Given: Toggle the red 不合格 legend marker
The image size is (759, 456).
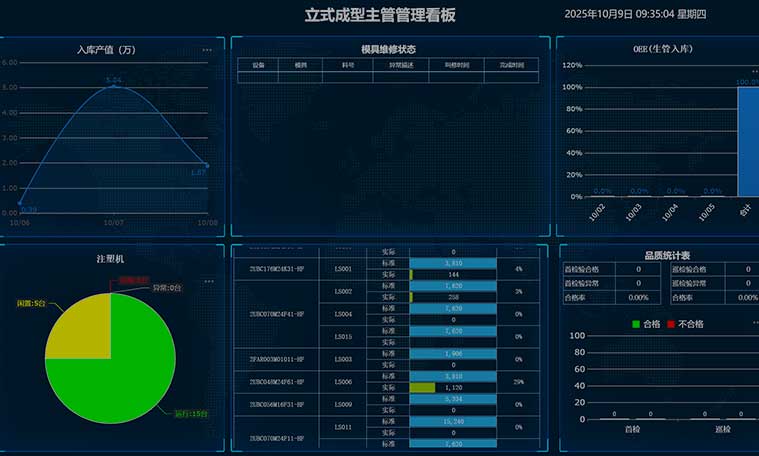Looking at the screenshot, I should click(x=672, y=324).
